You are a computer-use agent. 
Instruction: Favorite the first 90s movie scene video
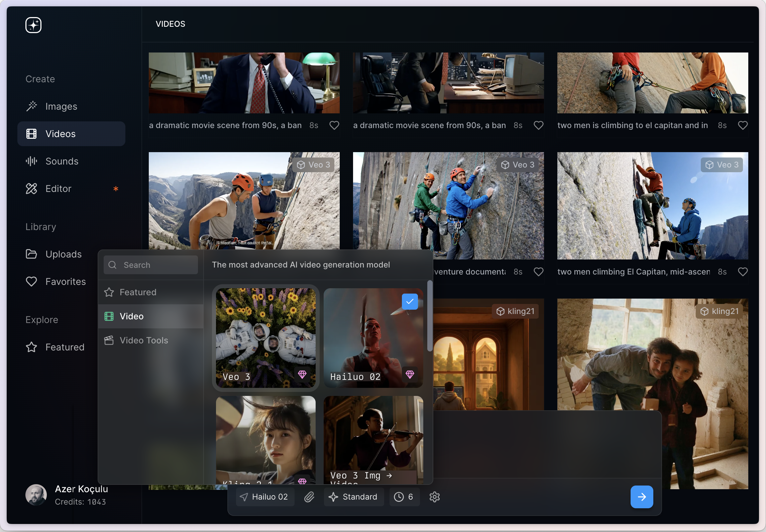point(334,125)
